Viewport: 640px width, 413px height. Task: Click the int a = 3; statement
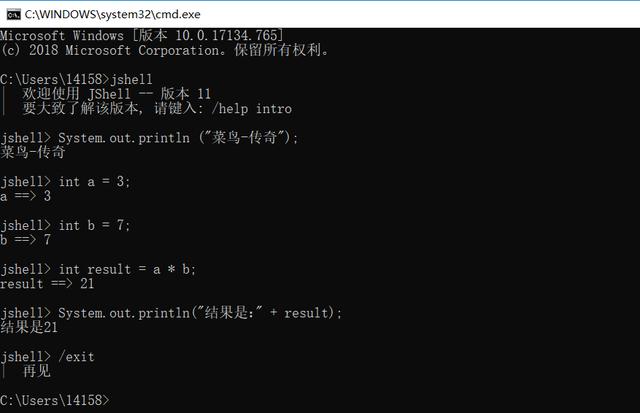point(94,182)
